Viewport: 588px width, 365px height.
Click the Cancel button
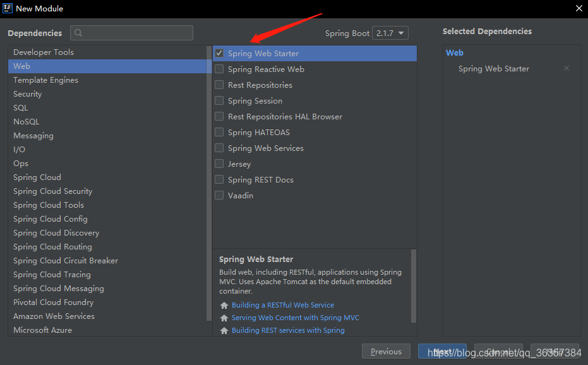[x=498, y=352]
